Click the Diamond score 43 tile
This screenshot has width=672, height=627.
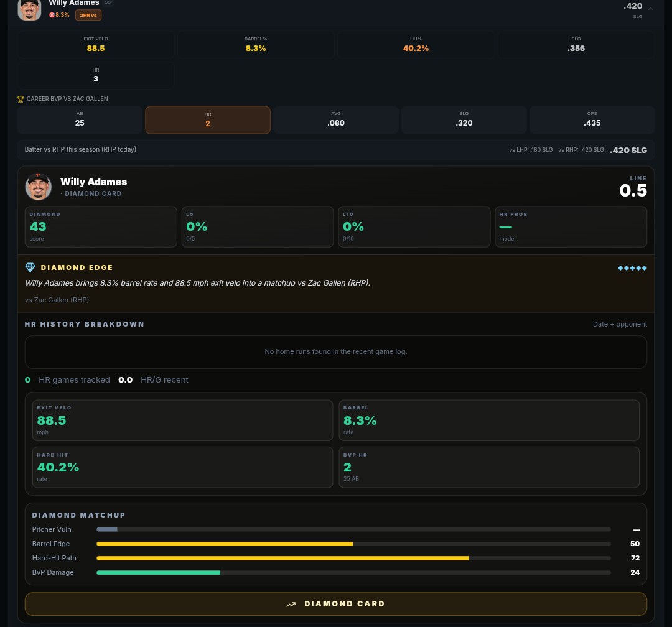101,226
